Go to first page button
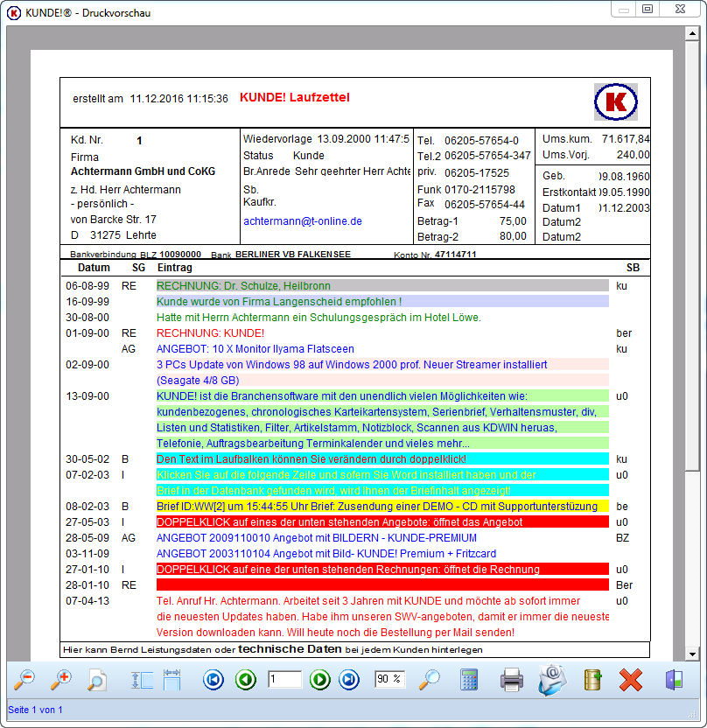The height and width of the screenshot is (728, 707). point(213,680)
